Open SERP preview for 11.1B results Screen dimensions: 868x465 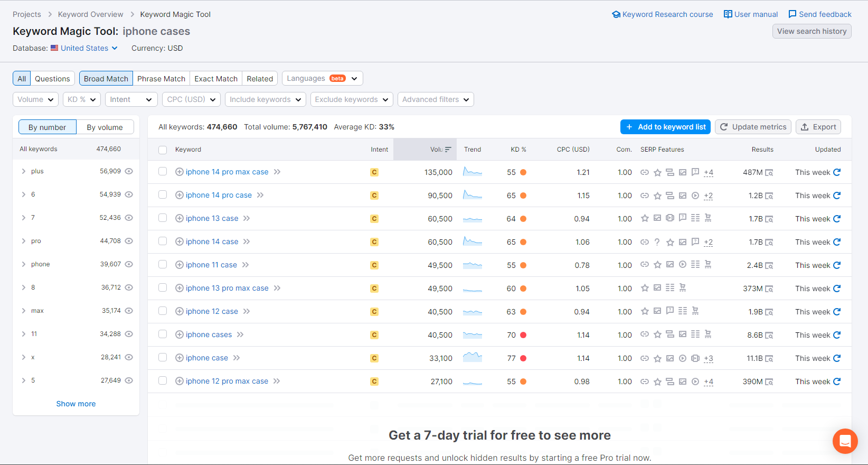point(769,358)
